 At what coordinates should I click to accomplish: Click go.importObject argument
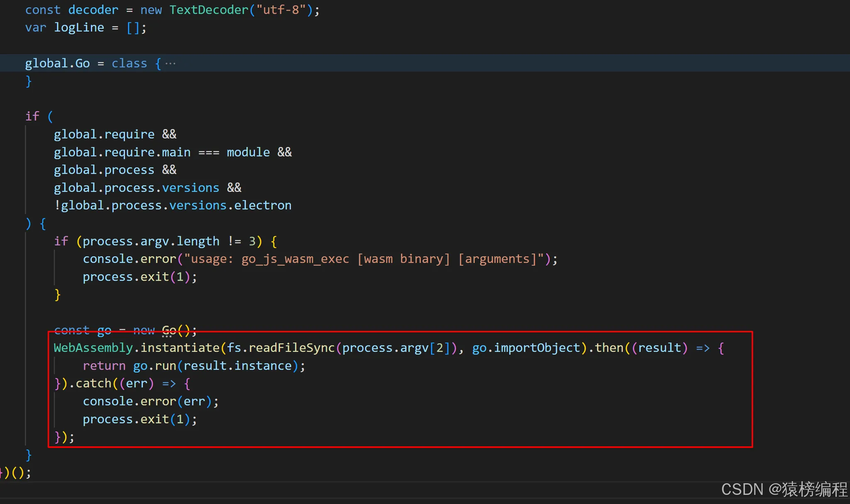click(x=526, y=348)
